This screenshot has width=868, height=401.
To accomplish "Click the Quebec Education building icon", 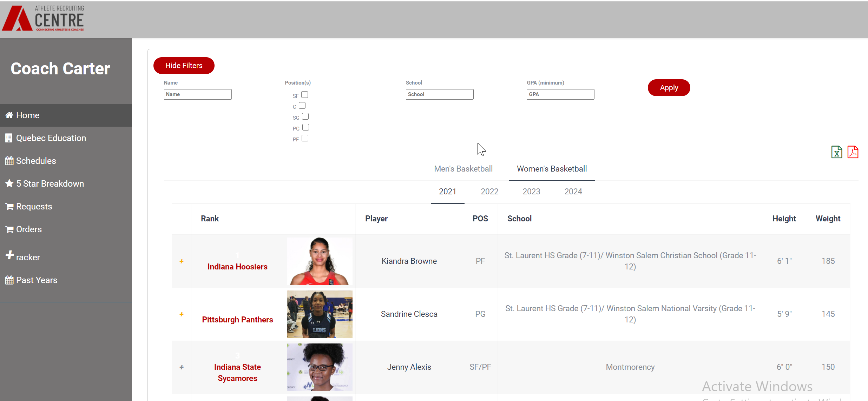I will pyautogui.click(x=9, y=138).
